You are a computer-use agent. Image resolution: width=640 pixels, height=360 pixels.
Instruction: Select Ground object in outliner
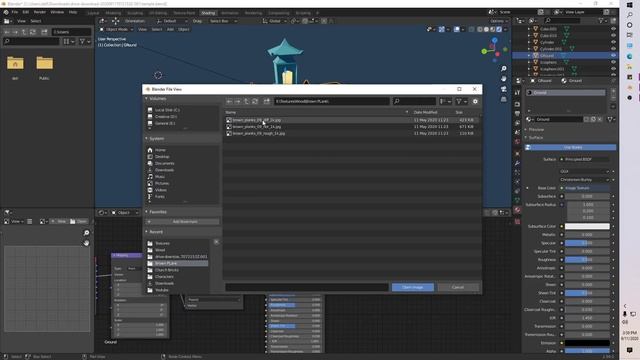tap(547, 56)
